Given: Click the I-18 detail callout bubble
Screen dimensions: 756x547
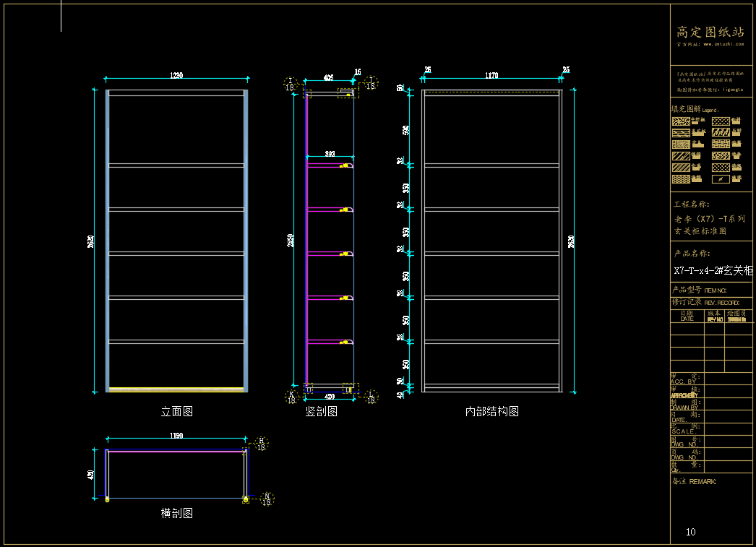Looking at the screenshot, I should 291,84.
